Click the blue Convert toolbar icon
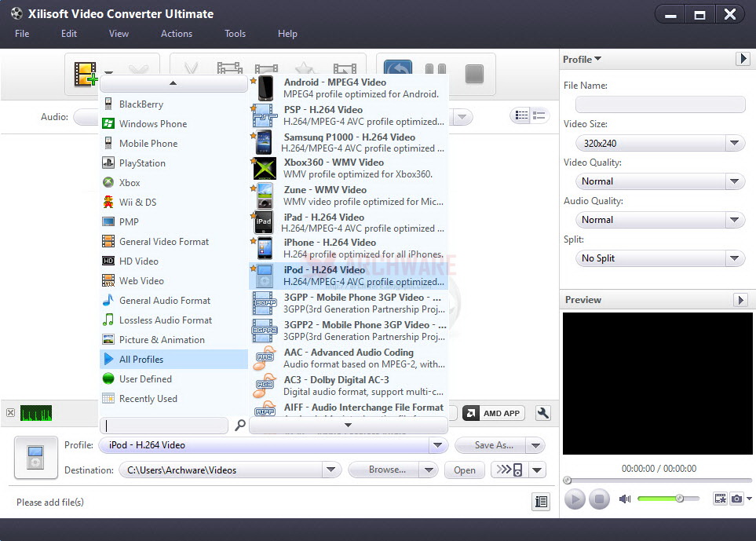The image size is (756, 541). [398, 67]
